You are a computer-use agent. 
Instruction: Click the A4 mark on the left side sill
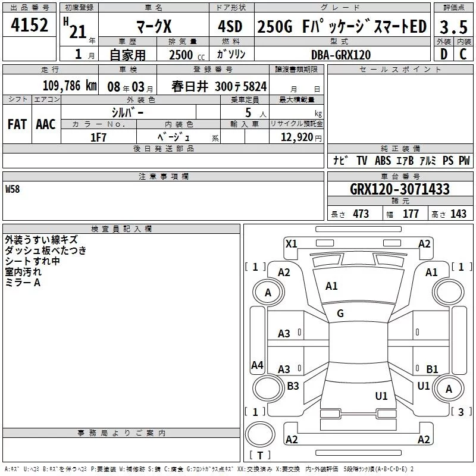click(x=257, y=365)
